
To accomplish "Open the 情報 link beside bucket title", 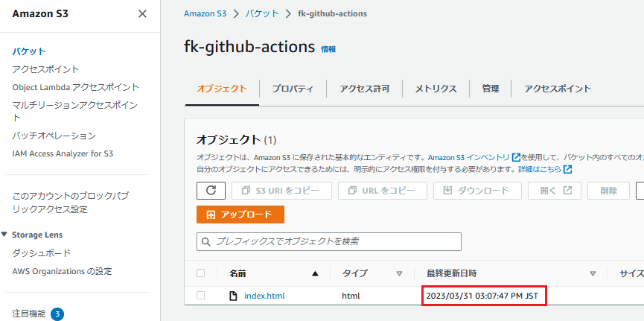I will 328,49.
